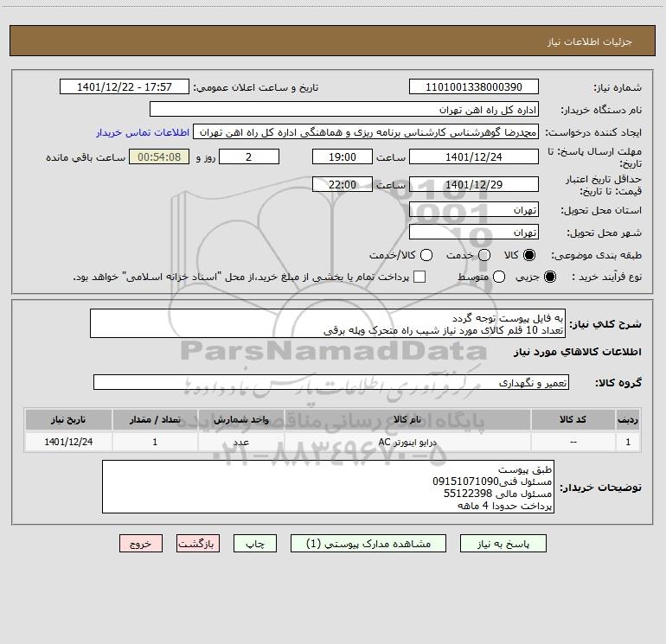Click the شهر محل تحویل field تهران
The image size is (666, 644).
(x=474, y=233)
